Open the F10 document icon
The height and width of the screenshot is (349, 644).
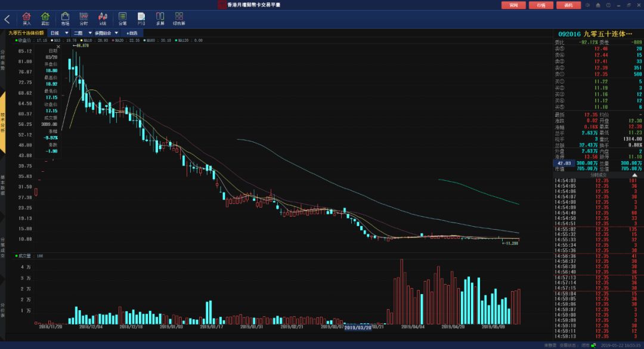[x=141, y=18]
